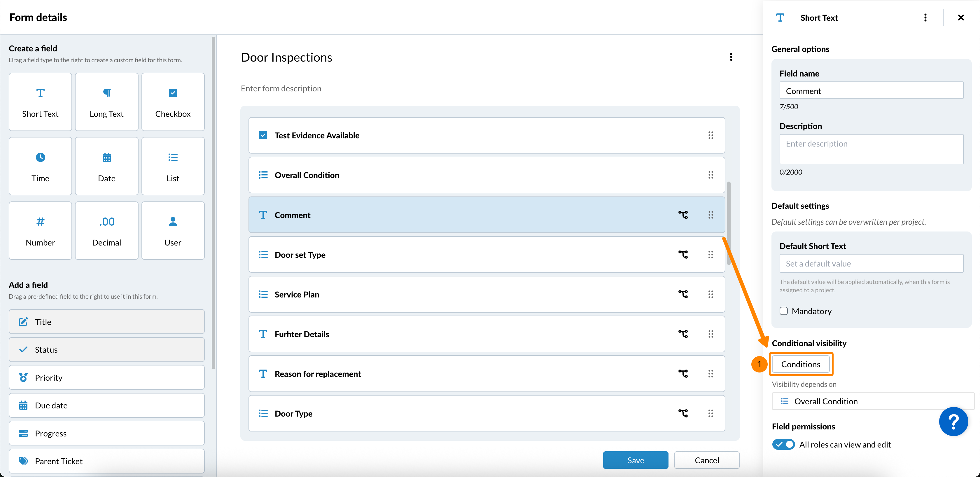Pick the User field type tile

[173, 231]
